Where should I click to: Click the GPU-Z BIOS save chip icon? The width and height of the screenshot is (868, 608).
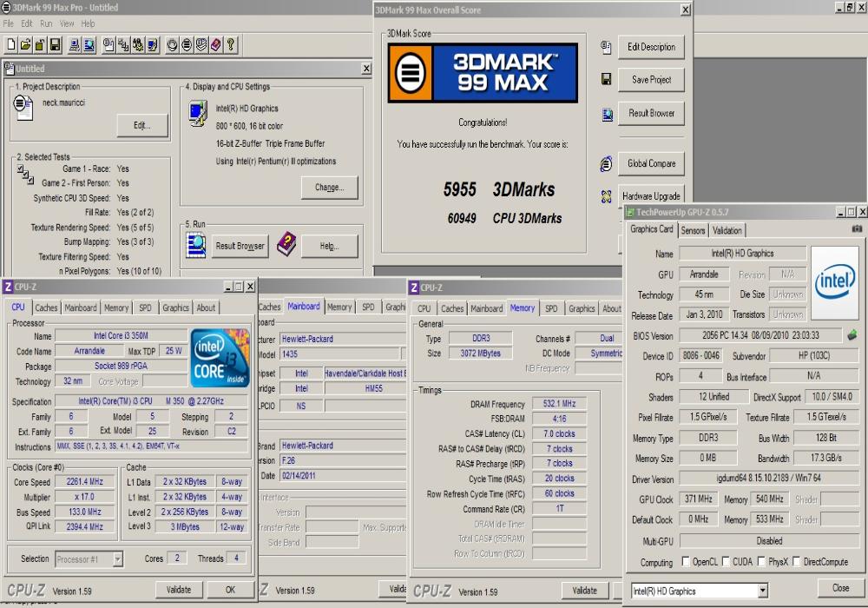tap(852, 335)
